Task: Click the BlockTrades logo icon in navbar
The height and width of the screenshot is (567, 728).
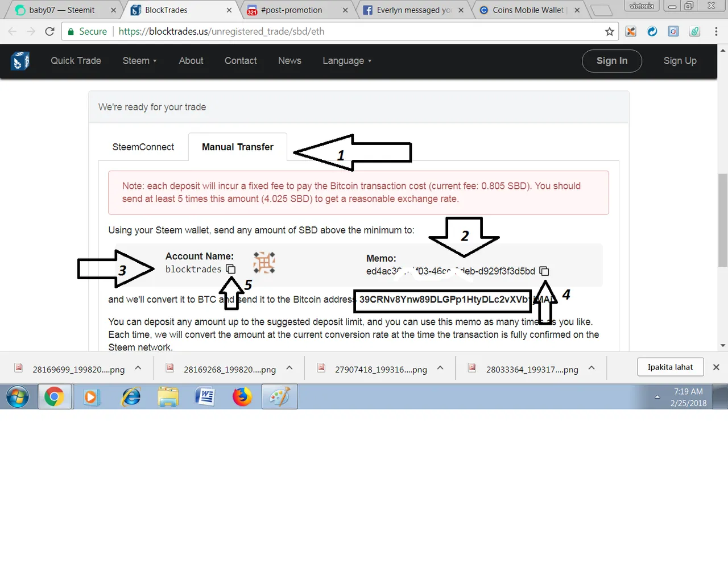Action: point(20,61)
